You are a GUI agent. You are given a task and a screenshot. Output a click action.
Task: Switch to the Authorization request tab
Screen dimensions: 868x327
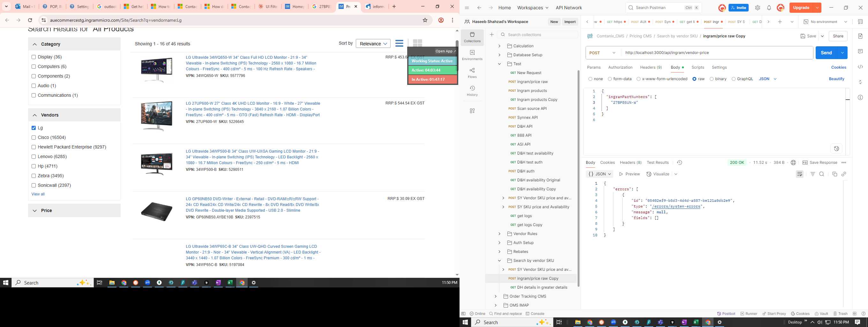click(620, 67)
